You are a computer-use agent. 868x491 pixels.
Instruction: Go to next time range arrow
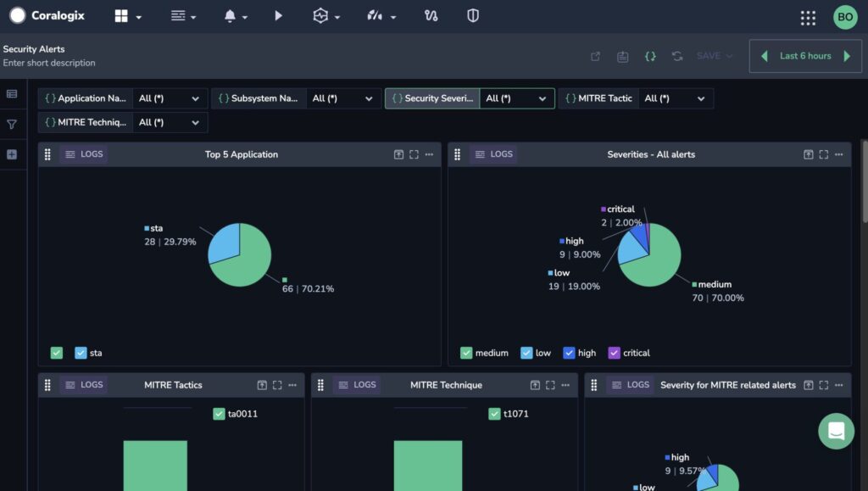click(x=847, y=56)
